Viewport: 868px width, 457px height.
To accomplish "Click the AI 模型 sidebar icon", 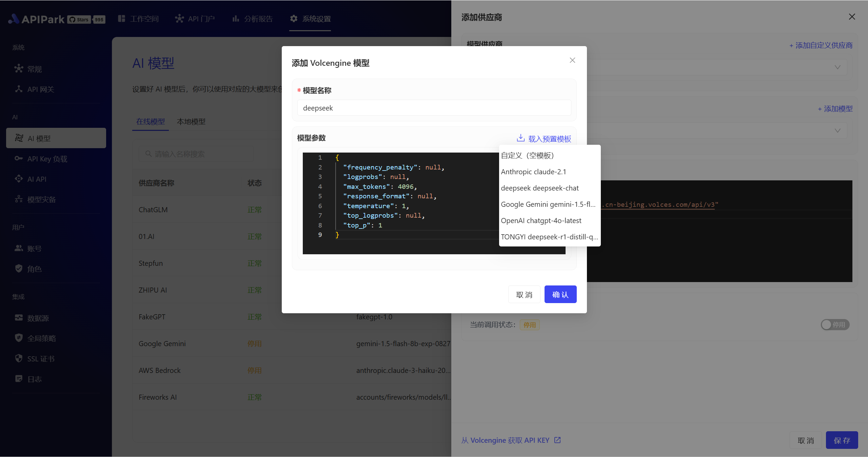I will click(19, 138).
